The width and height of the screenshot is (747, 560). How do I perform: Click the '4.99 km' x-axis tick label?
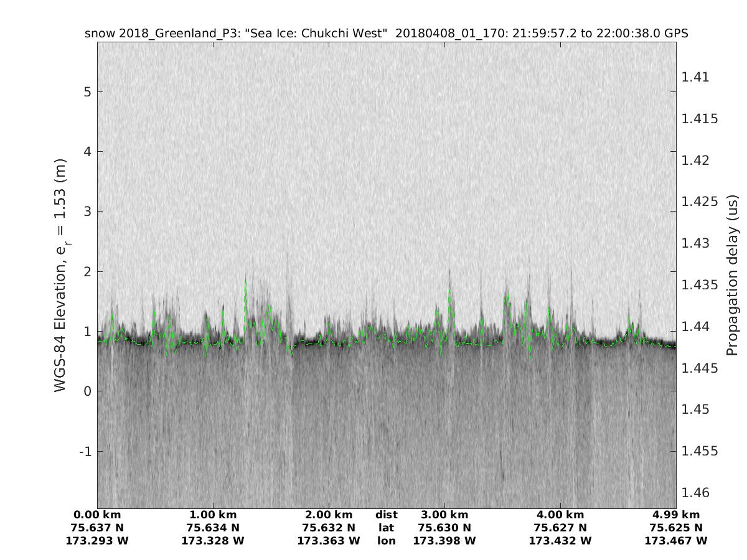676,515
